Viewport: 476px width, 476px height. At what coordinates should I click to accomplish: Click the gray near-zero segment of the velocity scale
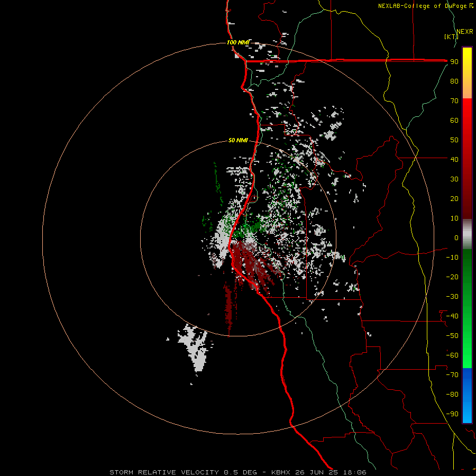click(x=467, y=234)
